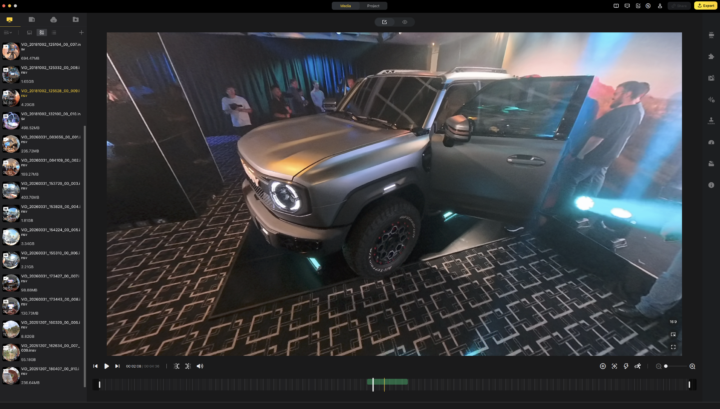Select the last clip sized 236.64MB
The height and width of the screenshot is (409, 720).
(42, 375)
